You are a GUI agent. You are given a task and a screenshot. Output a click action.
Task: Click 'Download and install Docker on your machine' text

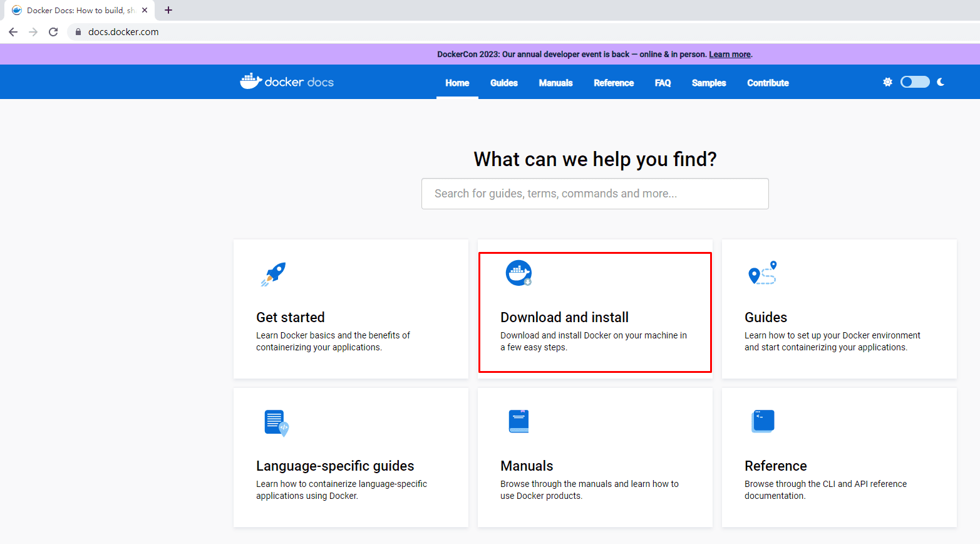[594, 342]
